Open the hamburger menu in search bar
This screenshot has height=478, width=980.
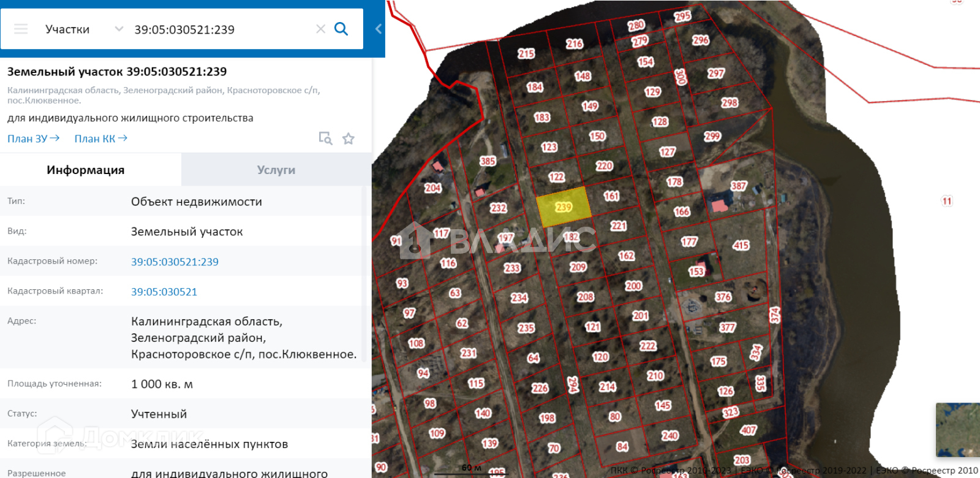pyautogui.click(x=21, y=29)
